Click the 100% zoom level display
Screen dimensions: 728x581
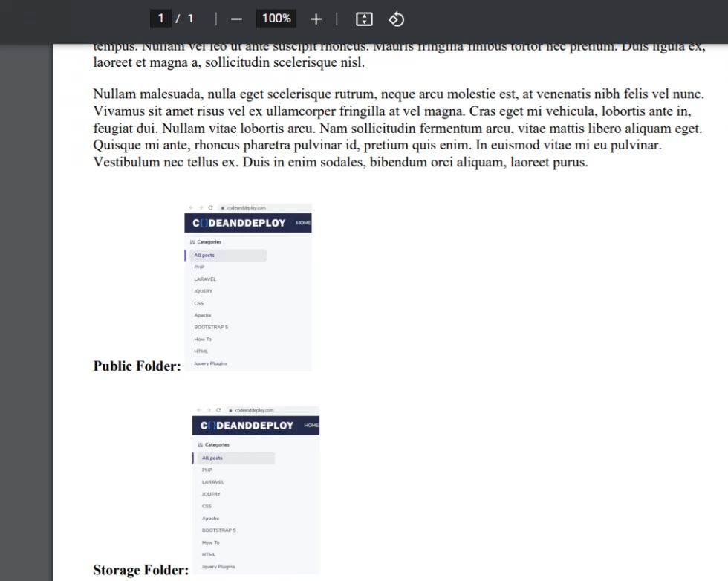tap(276, 19)
